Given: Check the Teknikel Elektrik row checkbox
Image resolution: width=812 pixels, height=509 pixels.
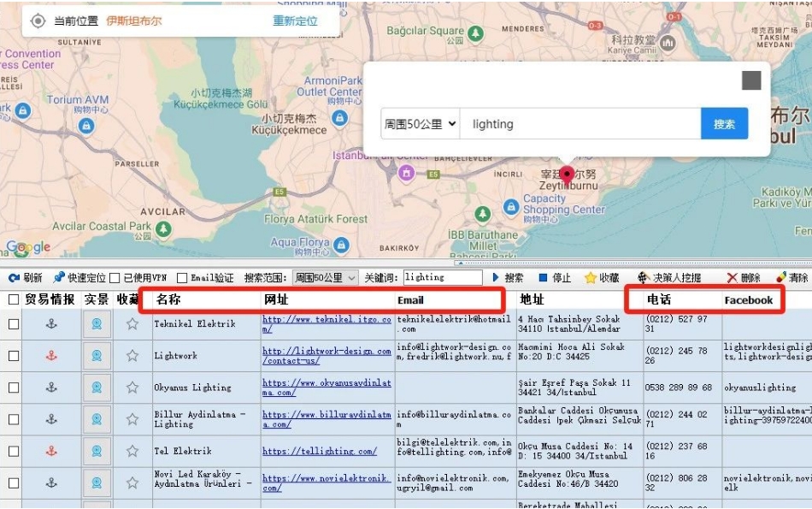Looking at the screenshot, I should (14, 324).
